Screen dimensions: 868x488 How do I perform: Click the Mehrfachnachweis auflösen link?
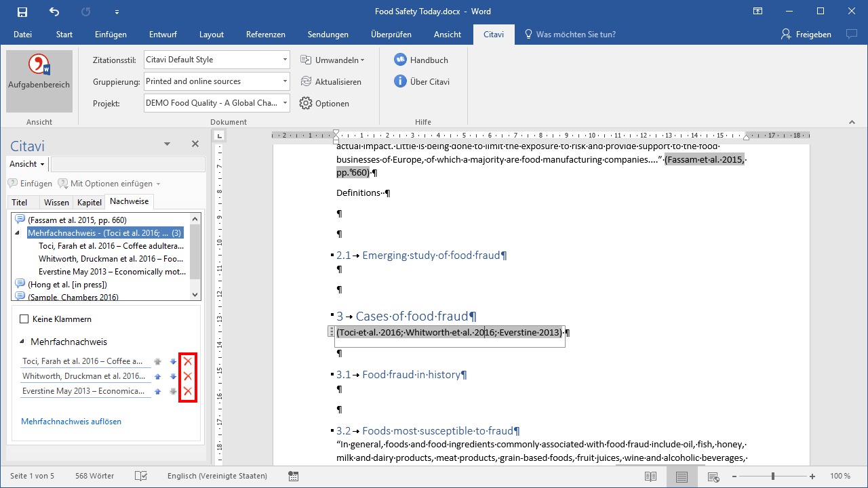pyautogui.click(x=71, y=422)
